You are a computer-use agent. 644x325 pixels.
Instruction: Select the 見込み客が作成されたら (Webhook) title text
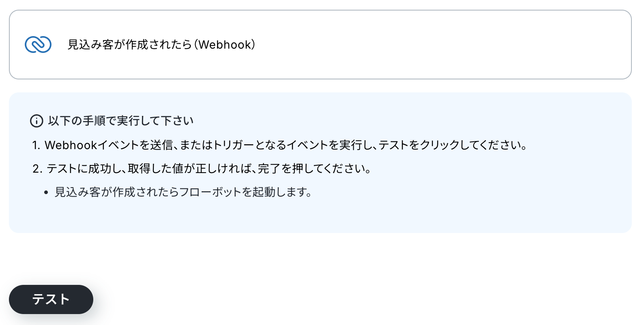[x=161, y=45]
